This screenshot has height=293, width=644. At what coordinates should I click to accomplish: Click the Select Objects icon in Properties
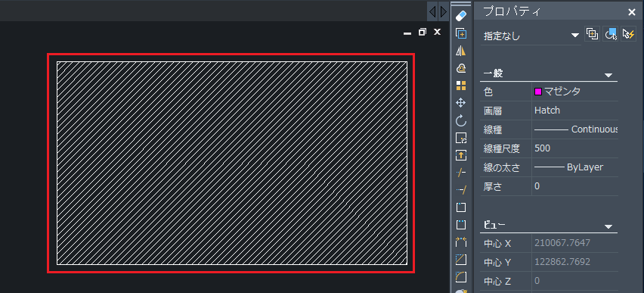tap(610, 34)
